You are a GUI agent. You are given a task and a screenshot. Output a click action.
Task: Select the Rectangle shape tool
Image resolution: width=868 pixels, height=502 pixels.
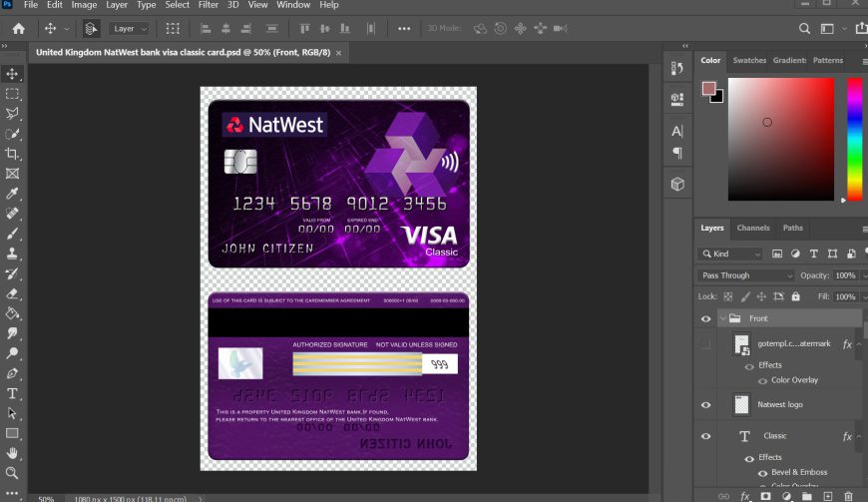pos(12,433)
